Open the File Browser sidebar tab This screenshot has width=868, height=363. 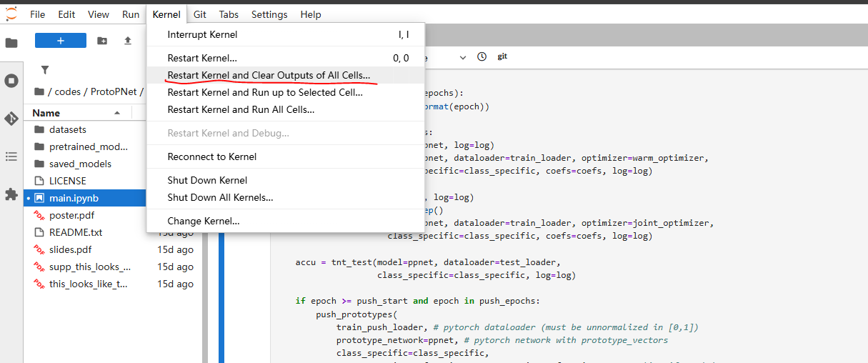11,43
